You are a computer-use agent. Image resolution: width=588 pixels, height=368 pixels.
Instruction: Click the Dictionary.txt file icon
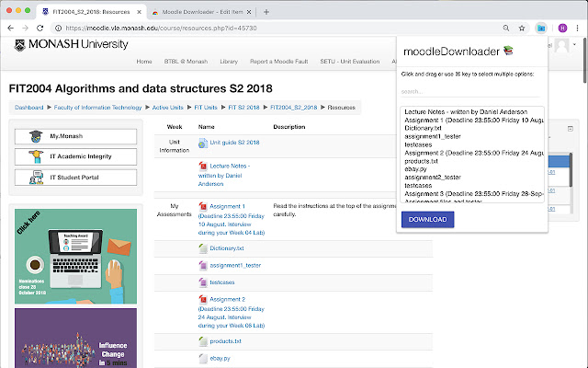pyautogui.click(x=202, y=247)
